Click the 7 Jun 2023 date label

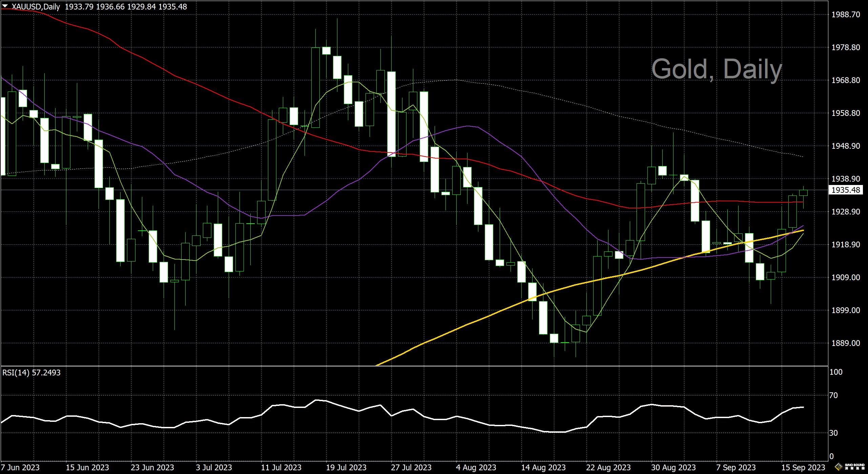pos(20,468)
